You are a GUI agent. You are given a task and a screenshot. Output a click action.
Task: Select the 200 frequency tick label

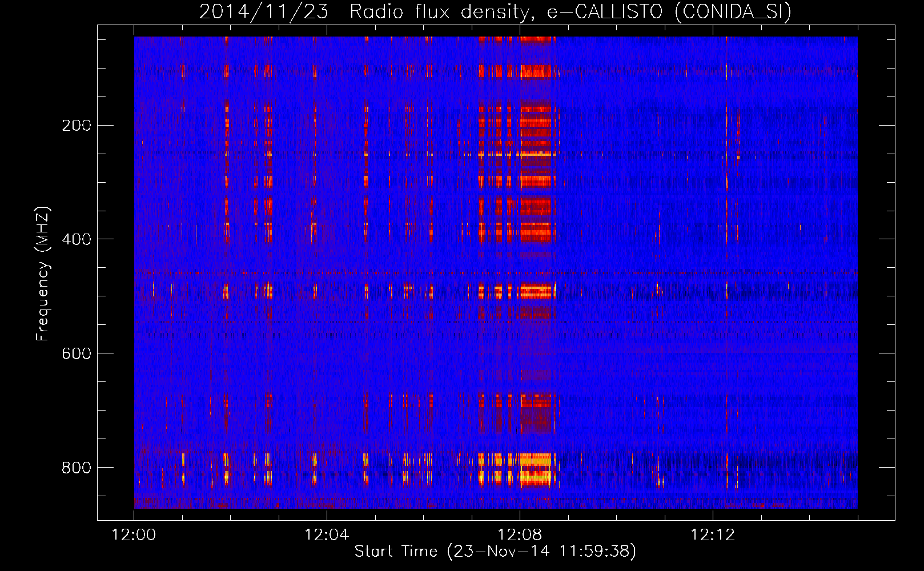click(77, 125)
